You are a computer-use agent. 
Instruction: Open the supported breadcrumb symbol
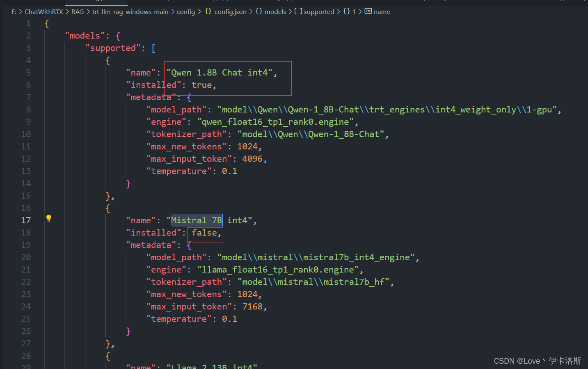pyautogui.click(x=319, y=11)
